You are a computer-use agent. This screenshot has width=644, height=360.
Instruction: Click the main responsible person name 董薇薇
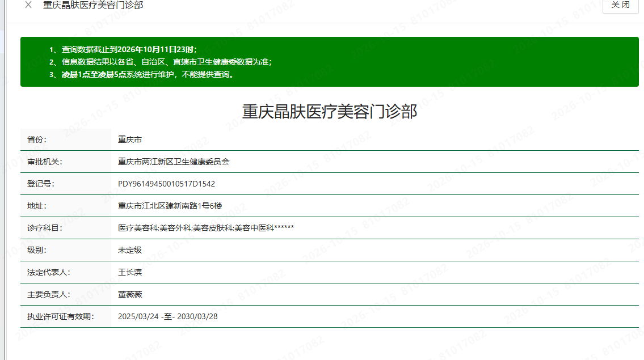130,295
